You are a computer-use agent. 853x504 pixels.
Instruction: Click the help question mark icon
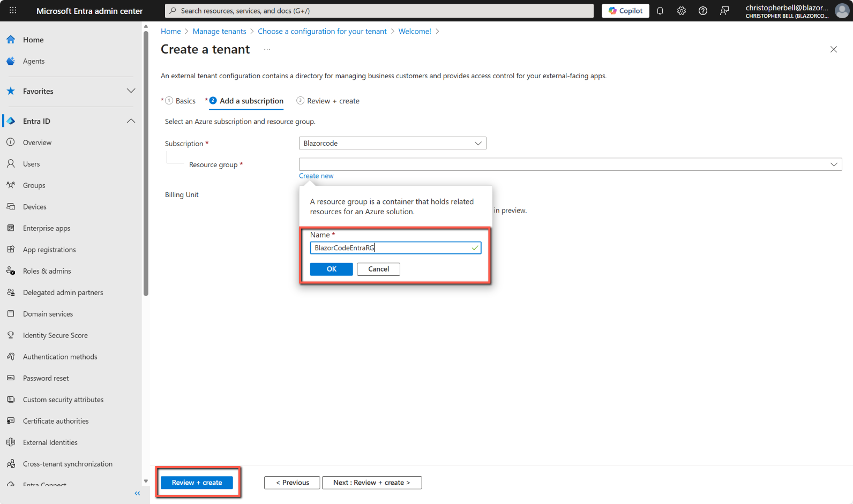pyautogui.click(x=703, y=11)
